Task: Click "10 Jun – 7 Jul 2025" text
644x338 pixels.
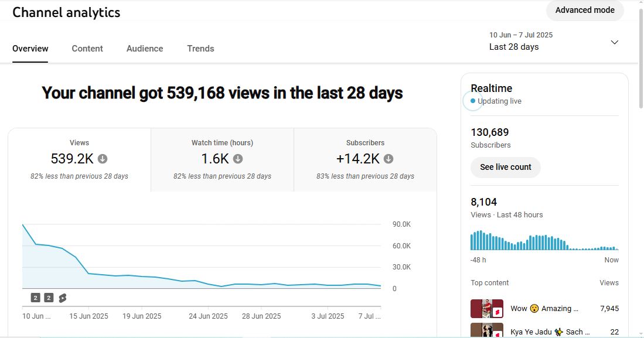Action: (x=520, y=35)
